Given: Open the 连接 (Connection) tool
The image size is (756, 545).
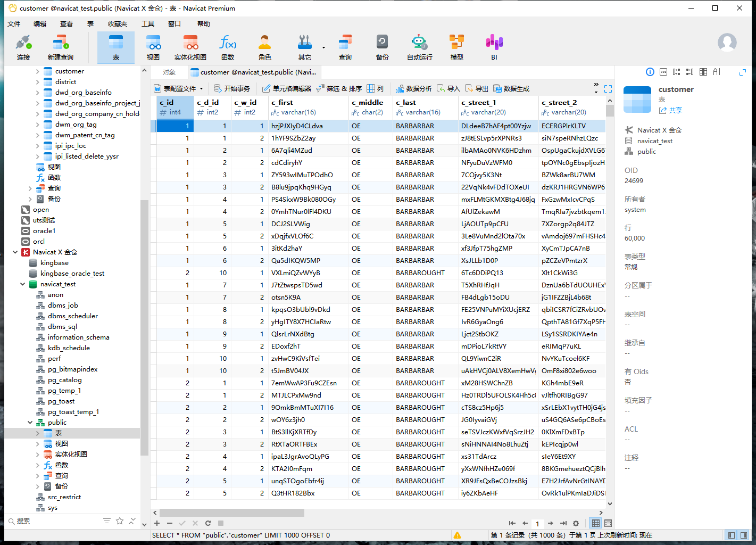Looking at the screenshot, I should (x=23, y=47).
